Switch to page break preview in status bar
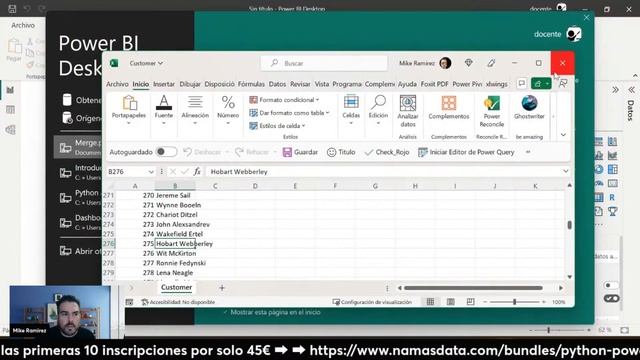 tap(470, 302)
